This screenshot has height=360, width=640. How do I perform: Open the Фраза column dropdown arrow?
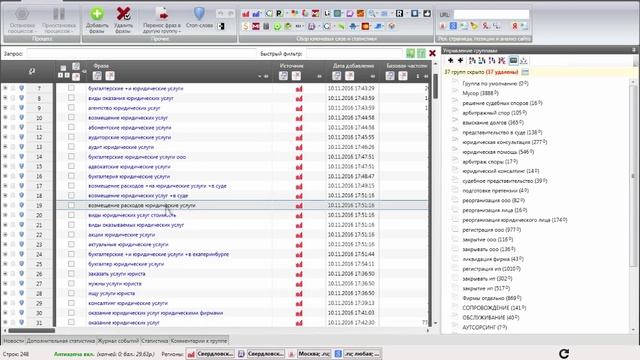click(x=260, y=76)
